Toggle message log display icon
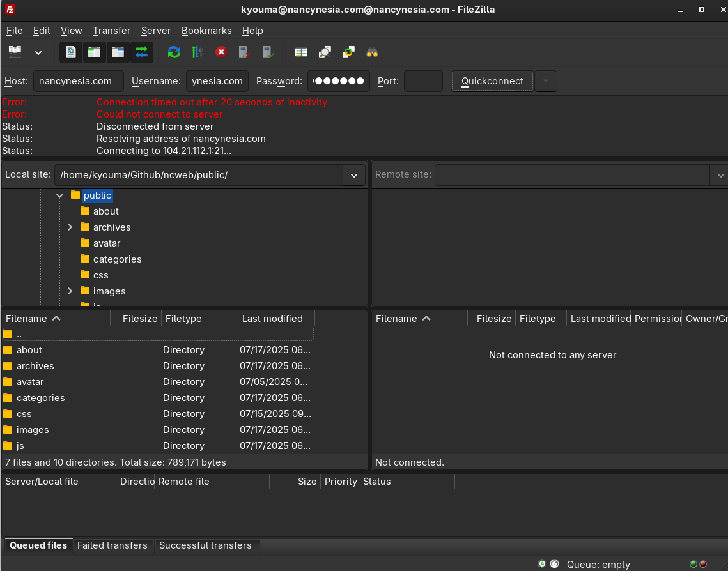Viewport: 728px width, 571px height. pyautogui.click(x=70, y=52)
